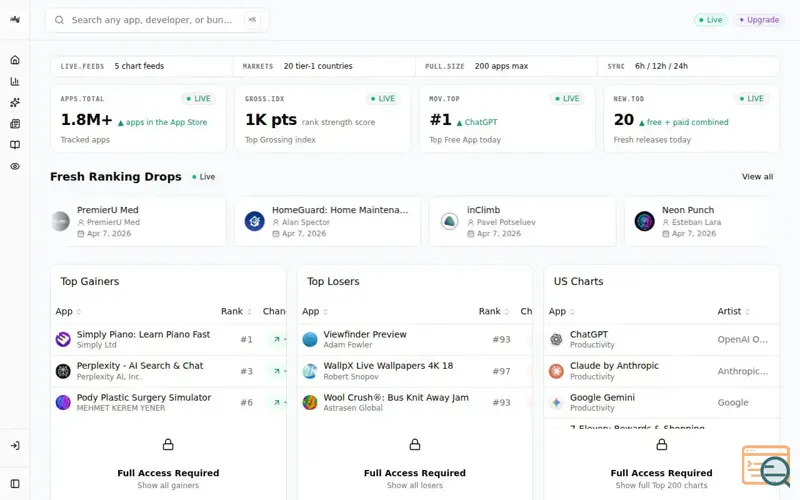Click the app logo at top left
800x500 pixels.
(15, 19)
